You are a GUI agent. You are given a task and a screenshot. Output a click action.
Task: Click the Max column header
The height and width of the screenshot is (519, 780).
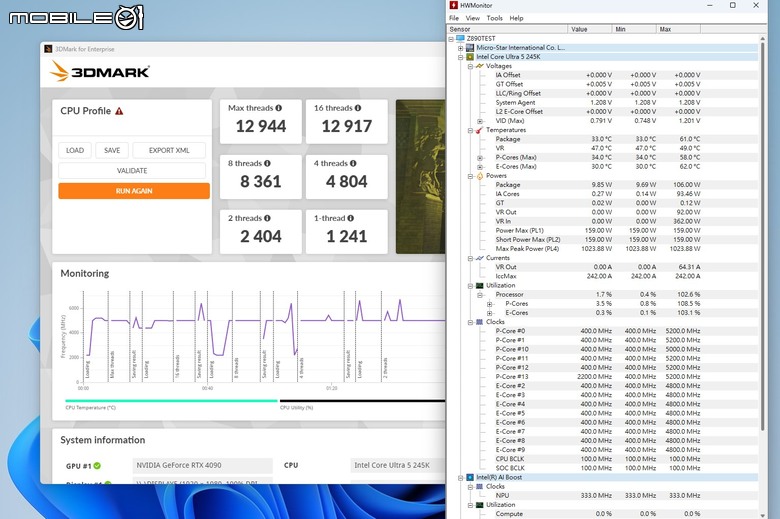678,29
